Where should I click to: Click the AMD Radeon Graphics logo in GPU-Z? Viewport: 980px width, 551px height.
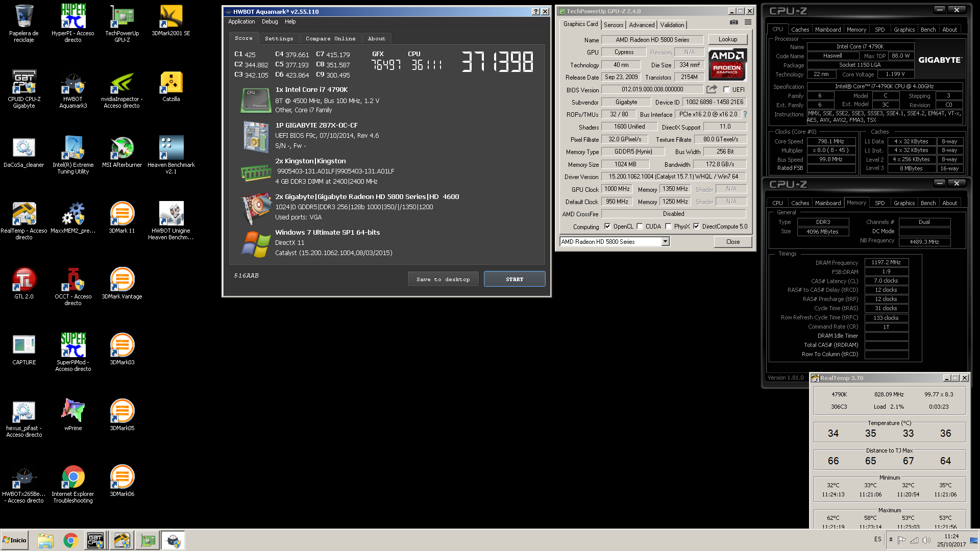click(727, 65)
